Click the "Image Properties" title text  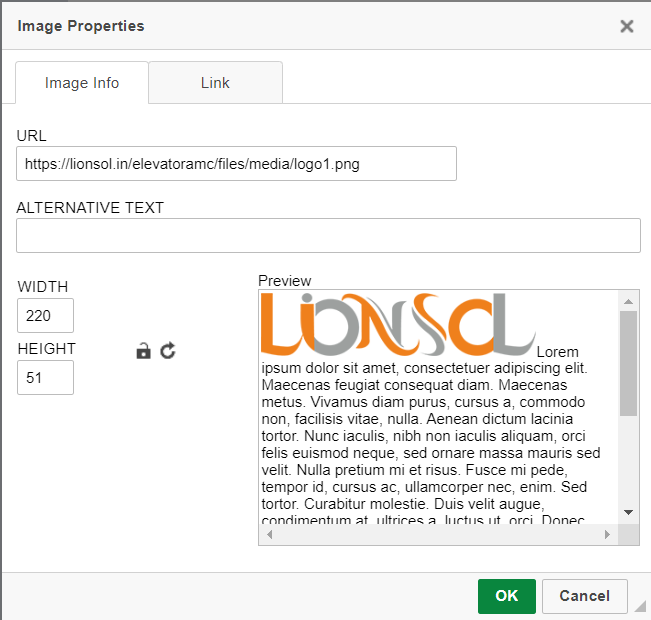click(81, 26)
